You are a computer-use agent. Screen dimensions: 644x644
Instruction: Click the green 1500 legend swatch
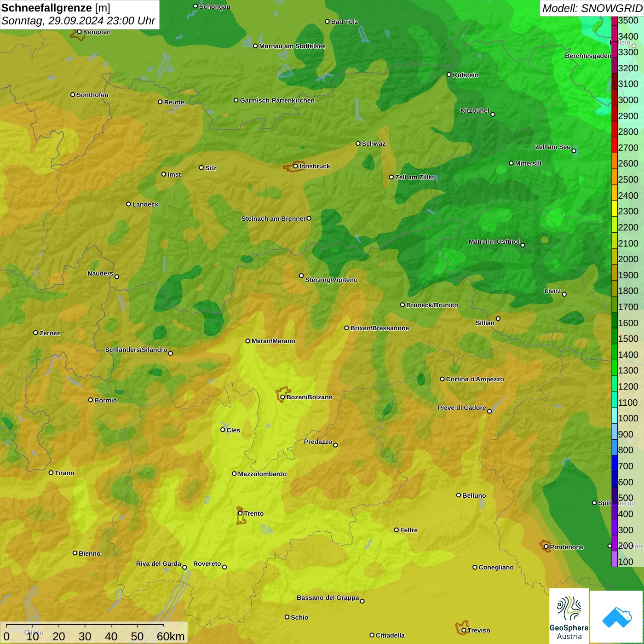pos(614,336)
